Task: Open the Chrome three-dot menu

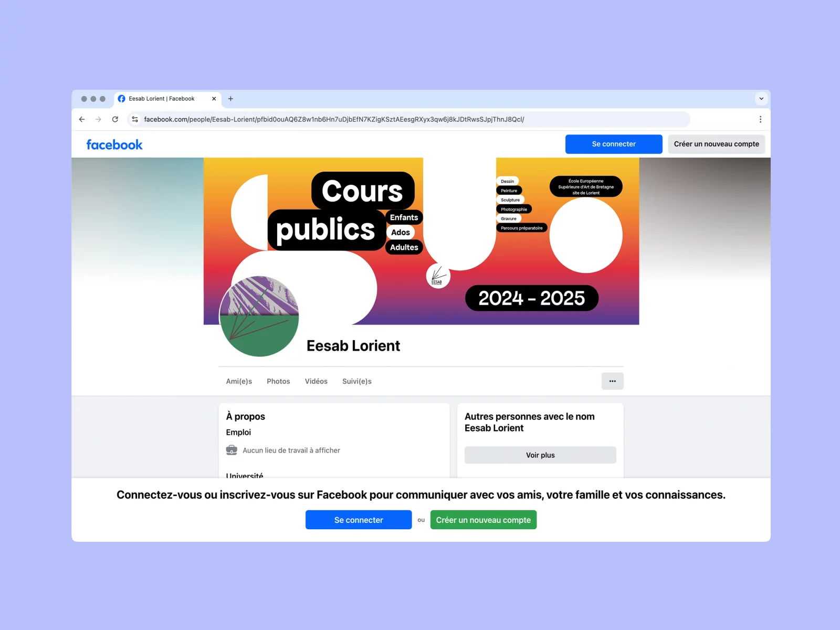Action: [x=760, y=119]
